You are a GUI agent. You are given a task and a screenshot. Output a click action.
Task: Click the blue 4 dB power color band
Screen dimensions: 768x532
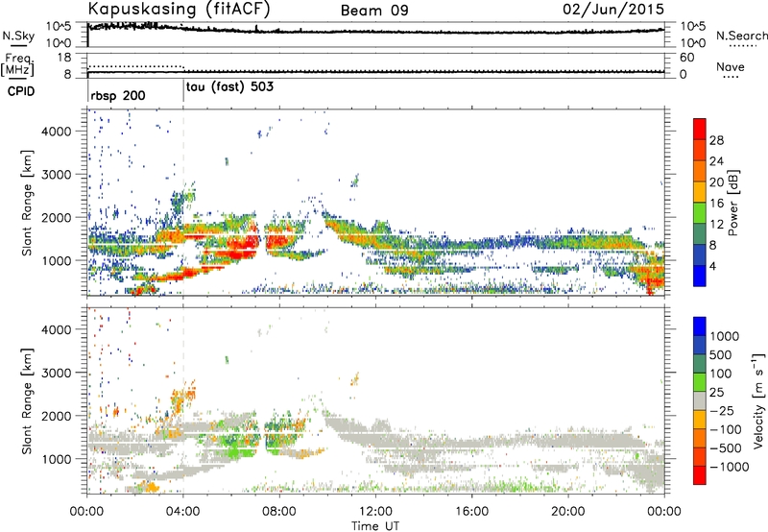pyautogui.click(x=700, y=276)
